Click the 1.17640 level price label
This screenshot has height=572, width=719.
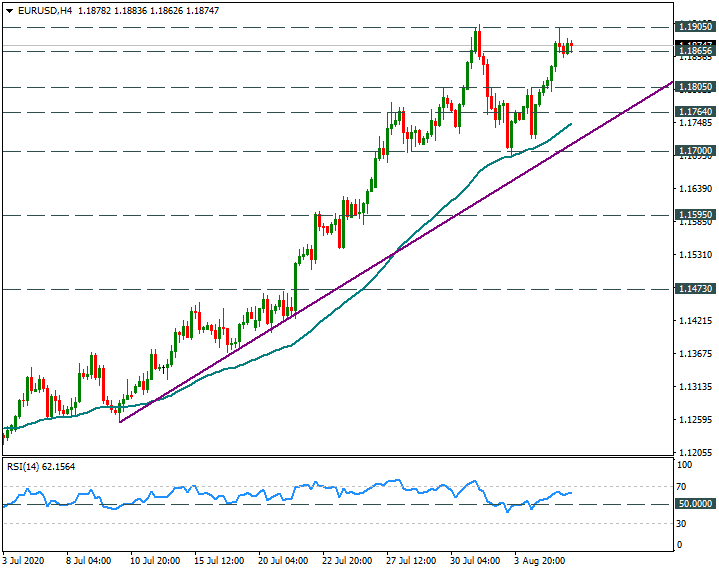694,112
